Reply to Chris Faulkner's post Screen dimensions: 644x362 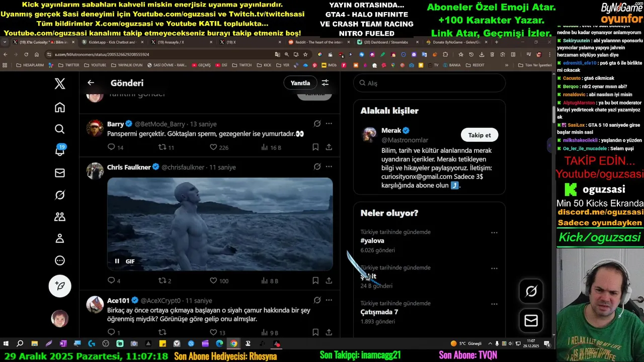pos(112,281)
